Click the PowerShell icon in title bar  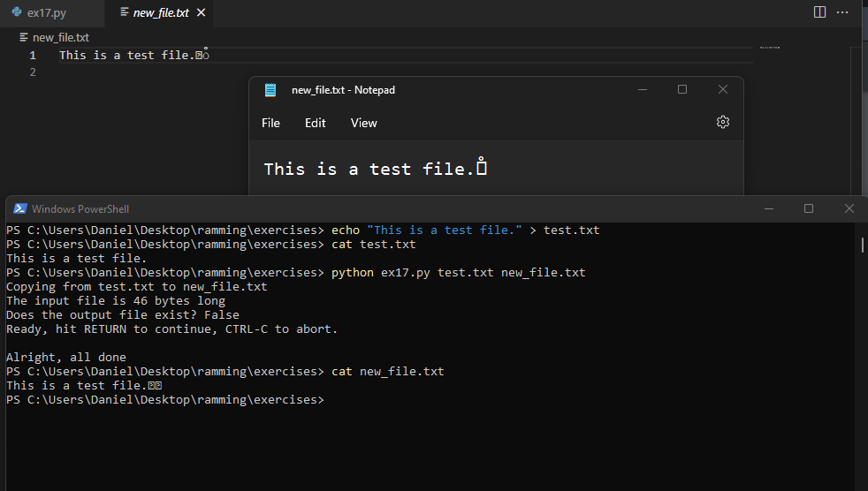(x=19, y=208)
